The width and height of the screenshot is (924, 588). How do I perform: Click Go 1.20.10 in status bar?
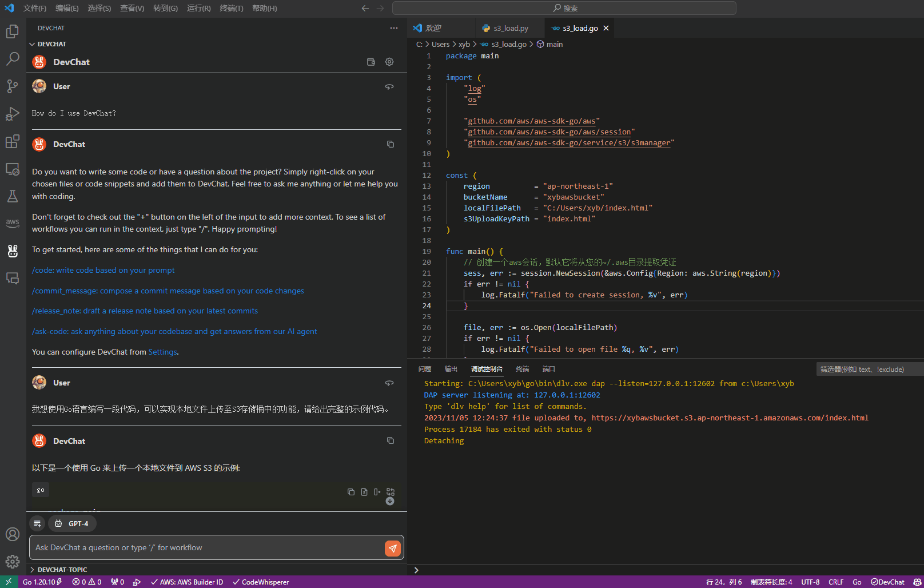point(42,582)
